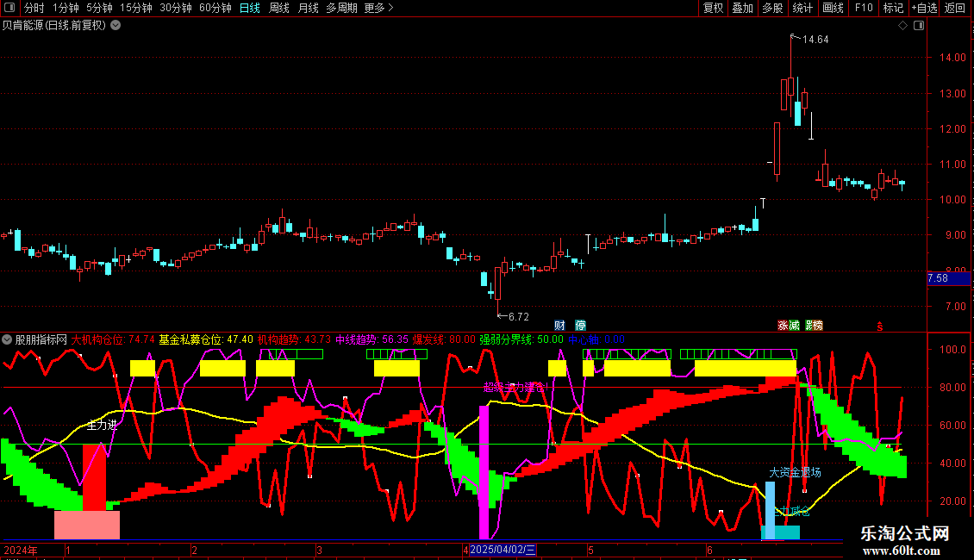
Task: Open the stock title dropdown arrow
Action: point(116,26)
